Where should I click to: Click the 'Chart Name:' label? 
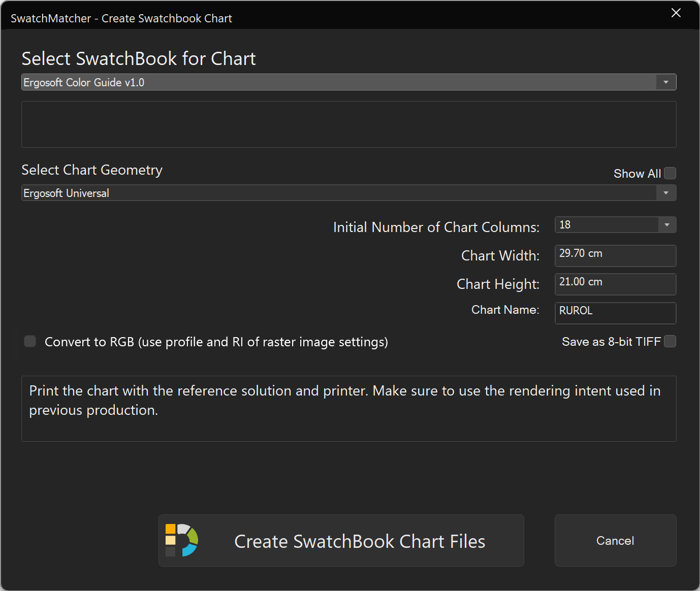(x=505, y=310)
